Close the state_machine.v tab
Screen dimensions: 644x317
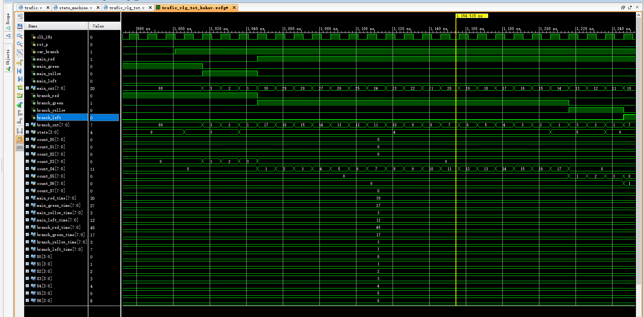point(98,8)
